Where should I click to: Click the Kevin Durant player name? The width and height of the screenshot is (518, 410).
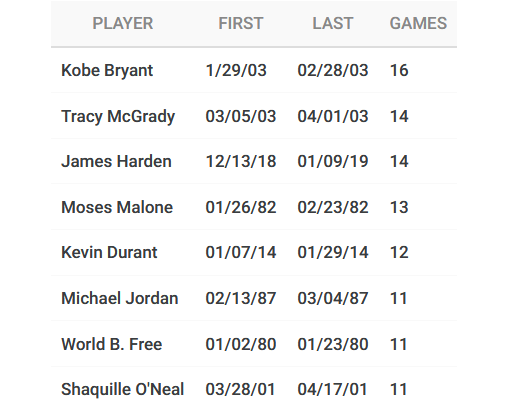click(x=109, y=252)
